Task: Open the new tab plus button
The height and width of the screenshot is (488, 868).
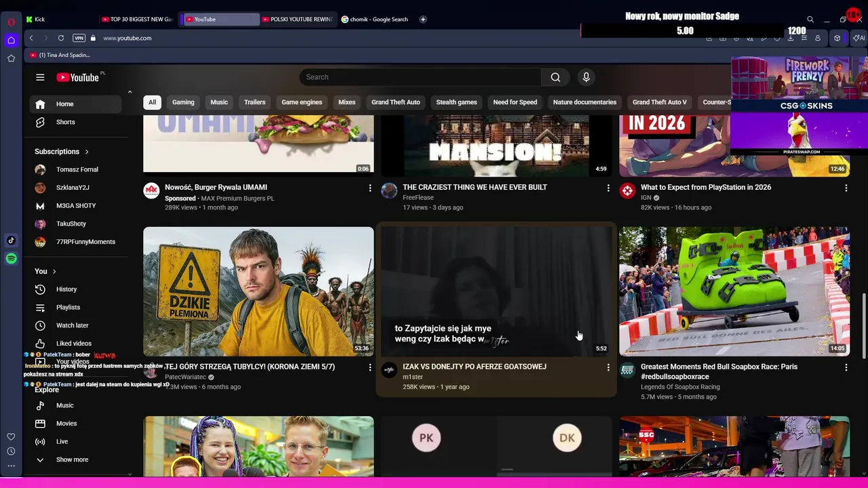Action: click(x=423, y=19)
